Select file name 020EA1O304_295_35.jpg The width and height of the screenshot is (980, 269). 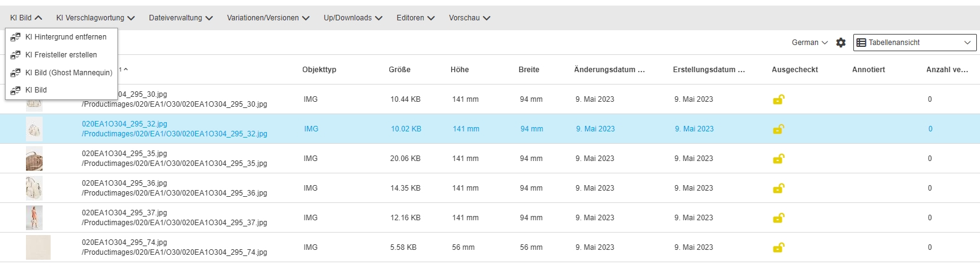pos(124,154)
